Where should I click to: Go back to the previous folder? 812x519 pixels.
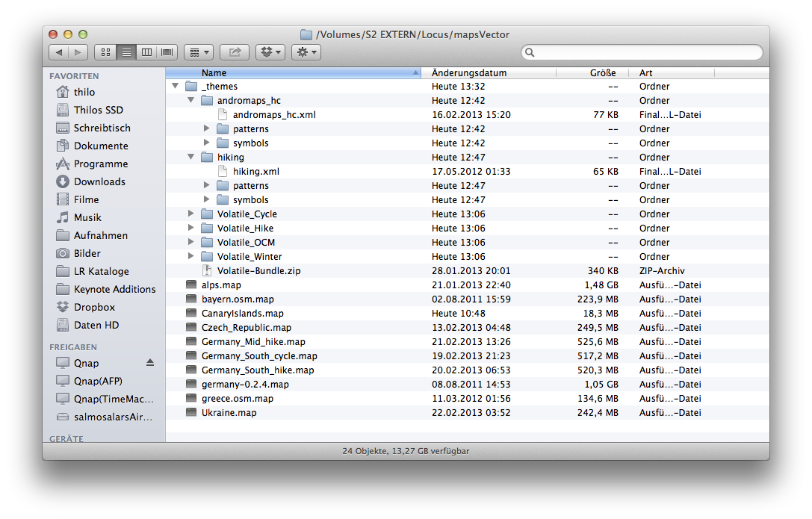pyautogui.click(x=59, y=52)
